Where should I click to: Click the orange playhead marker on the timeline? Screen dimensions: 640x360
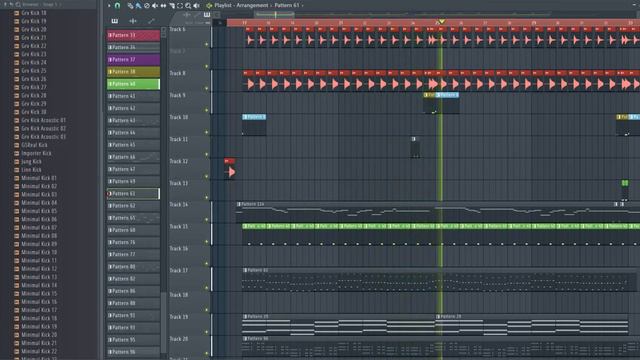(441, 21)
